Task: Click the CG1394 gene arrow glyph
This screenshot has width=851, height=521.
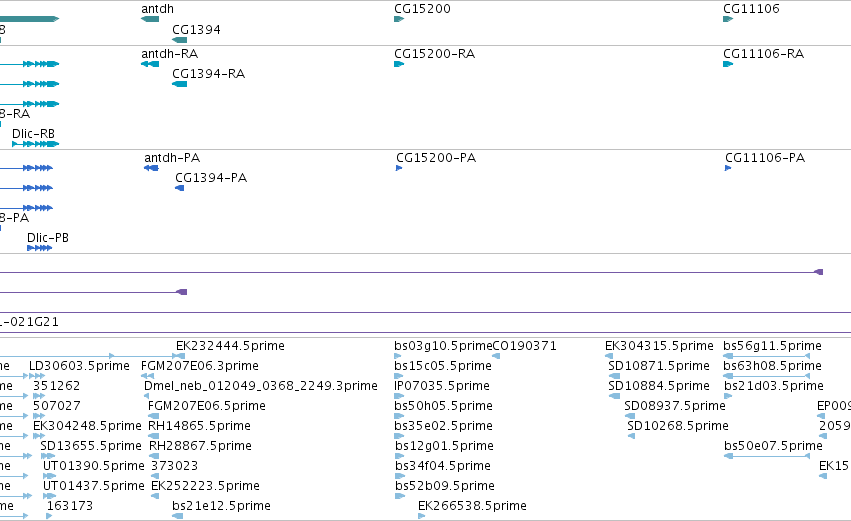Action: coord(180,40)
